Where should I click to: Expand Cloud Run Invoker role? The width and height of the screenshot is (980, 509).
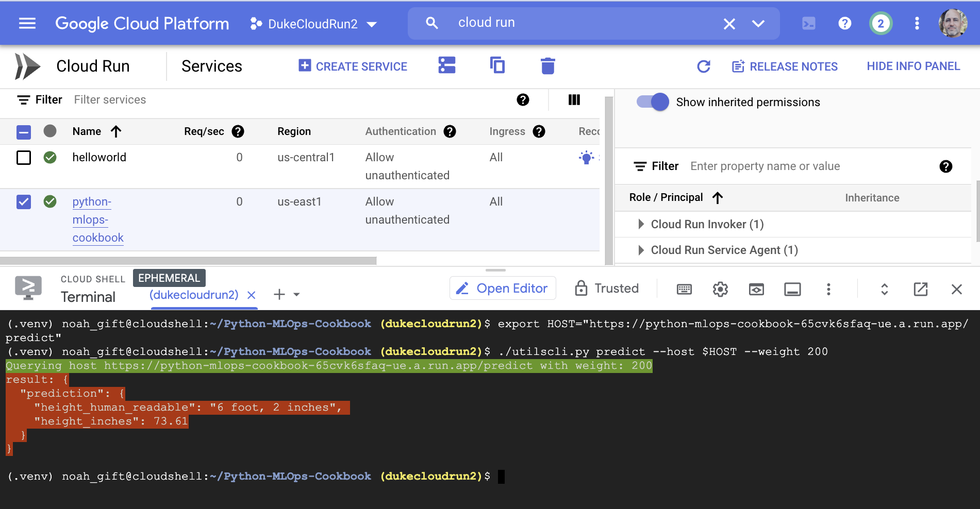click(x=641, y=224)
